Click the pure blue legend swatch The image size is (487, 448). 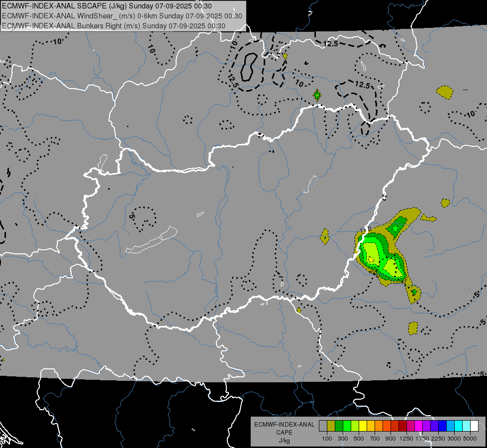[x=443, y=426]
